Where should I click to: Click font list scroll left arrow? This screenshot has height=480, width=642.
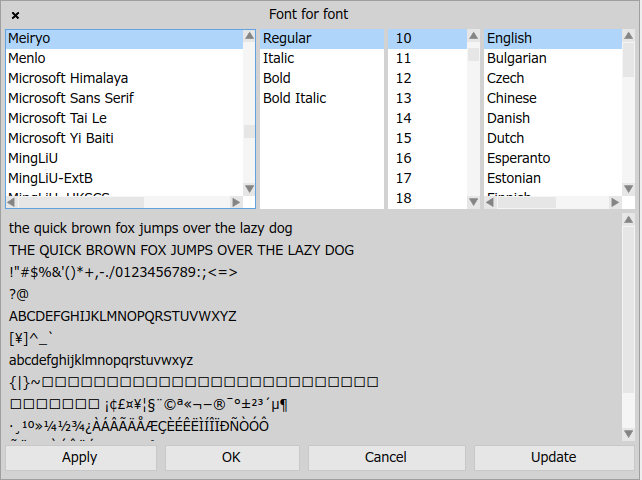pyautogui.click(x=11, y=202)
